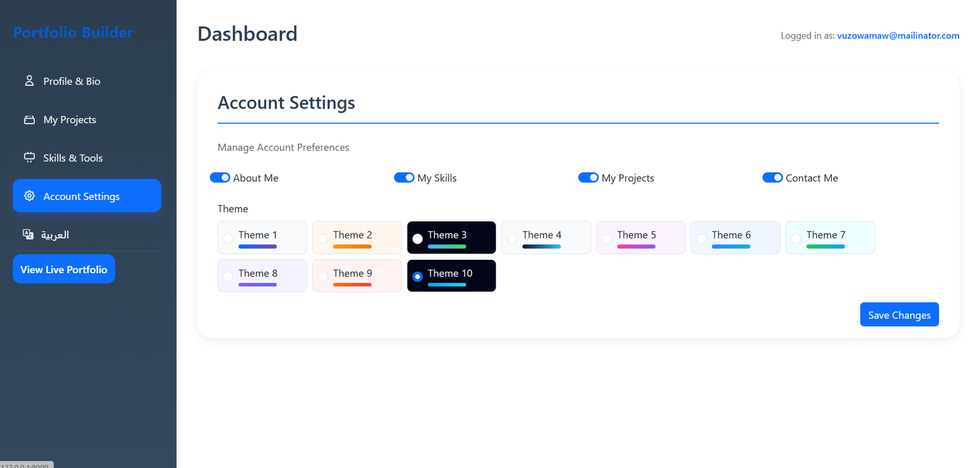The height and width of the screenshot is (468, 980).
Task: Click the My Projects briefcase icon
Action: click(29, 119)
